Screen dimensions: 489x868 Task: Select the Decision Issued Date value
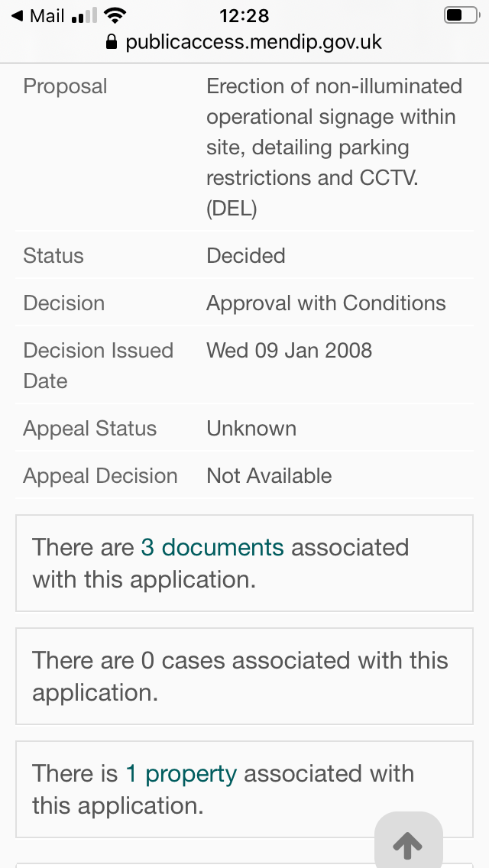click(x=289, y=351)
